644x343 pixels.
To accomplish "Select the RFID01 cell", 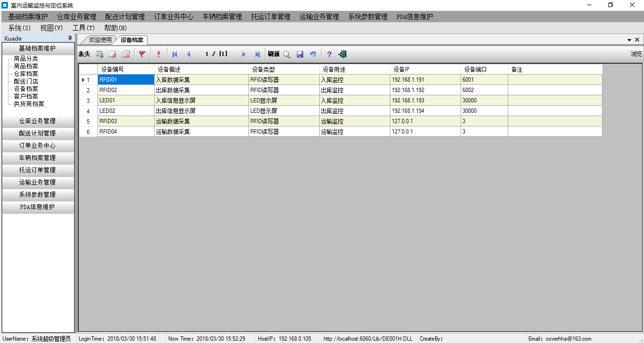I will pos(126,80).
